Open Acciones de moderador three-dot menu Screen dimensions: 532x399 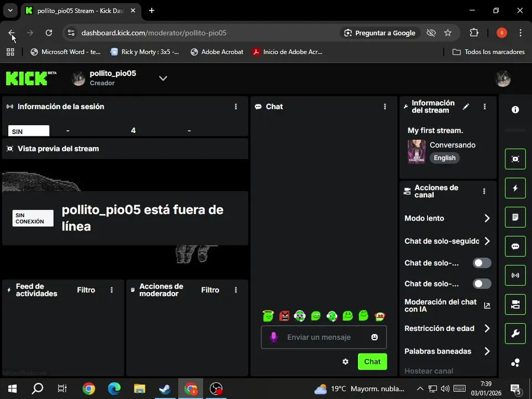pyautogui.click(x=236, y=290)
